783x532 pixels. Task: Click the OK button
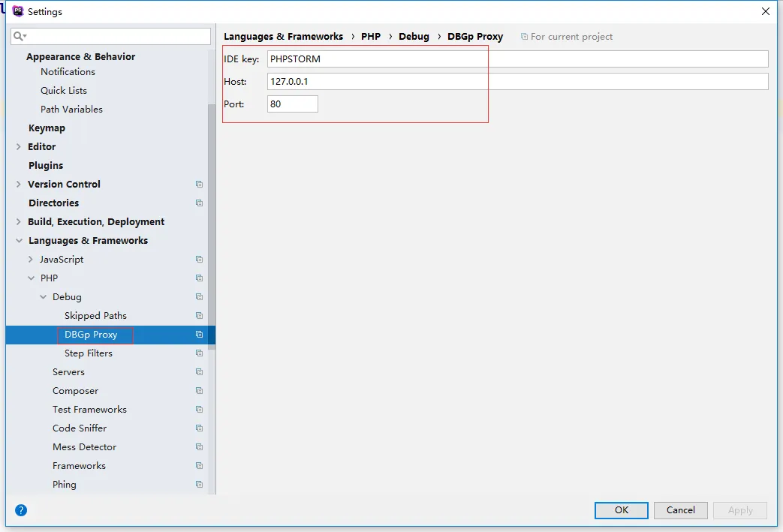[621, 510]
